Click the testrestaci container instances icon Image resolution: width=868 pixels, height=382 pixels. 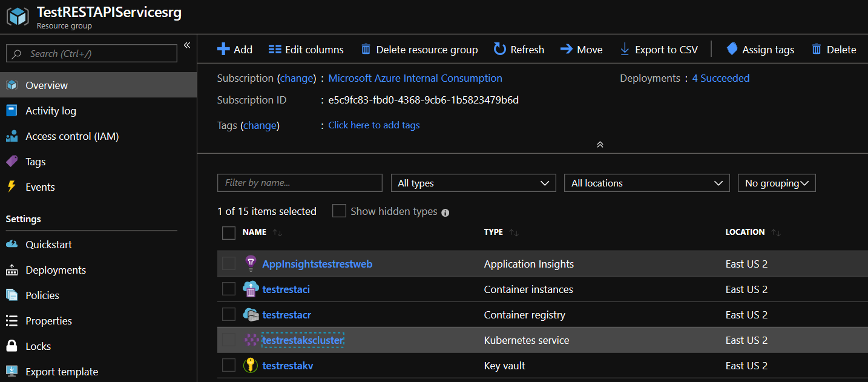(x=251, y=289)
